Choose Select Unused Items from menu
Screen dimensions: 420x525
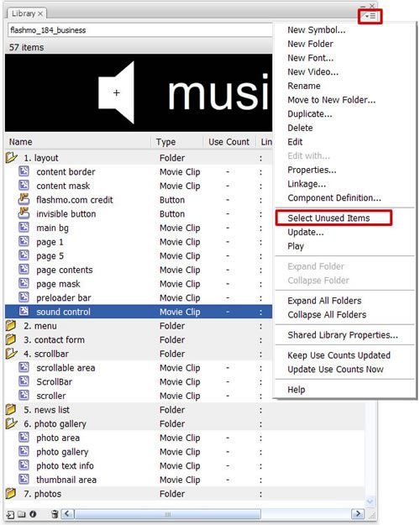click(328, 218)
